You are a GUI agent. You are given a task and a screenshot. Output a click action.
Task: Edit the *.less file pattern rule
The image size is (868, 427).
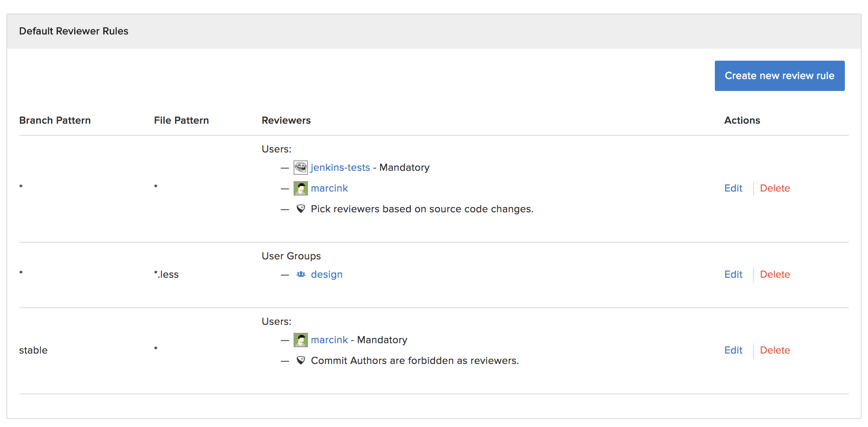733,275
